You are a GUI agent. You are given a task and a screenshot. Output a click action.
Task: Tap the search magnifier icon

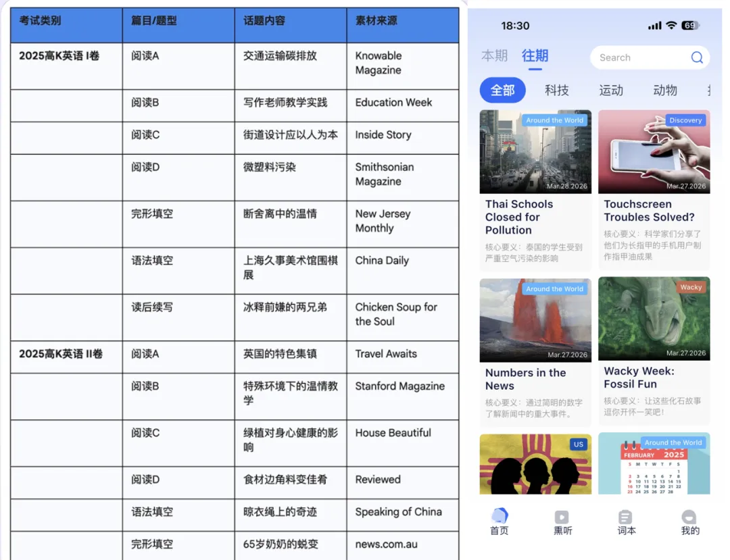[x=696, y=57]
